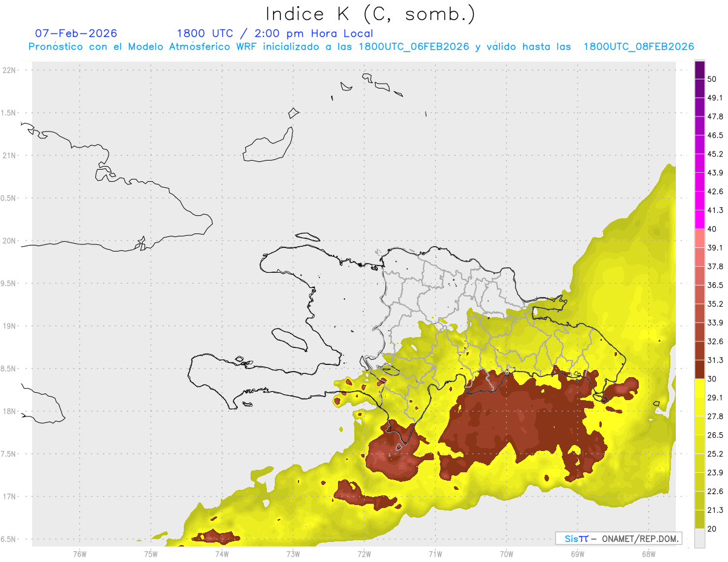
Task: Click the '40' colorbar label
Action: click(x=712, y=229)
